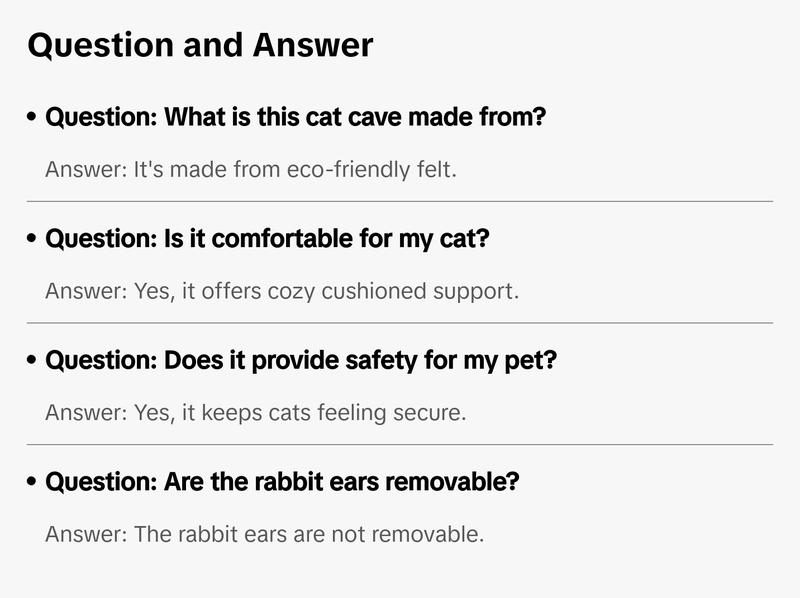The height and width of the screenshot is (598, 800).
Task: Click the word 'Answer' in the heading
Action: (313, 46)
